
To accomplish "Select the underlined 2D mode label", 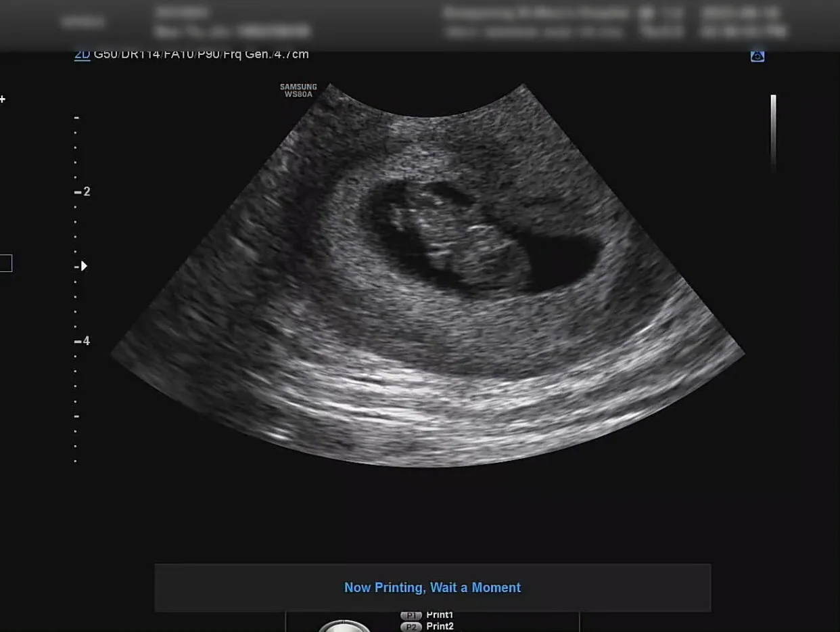I will (82, 55).
